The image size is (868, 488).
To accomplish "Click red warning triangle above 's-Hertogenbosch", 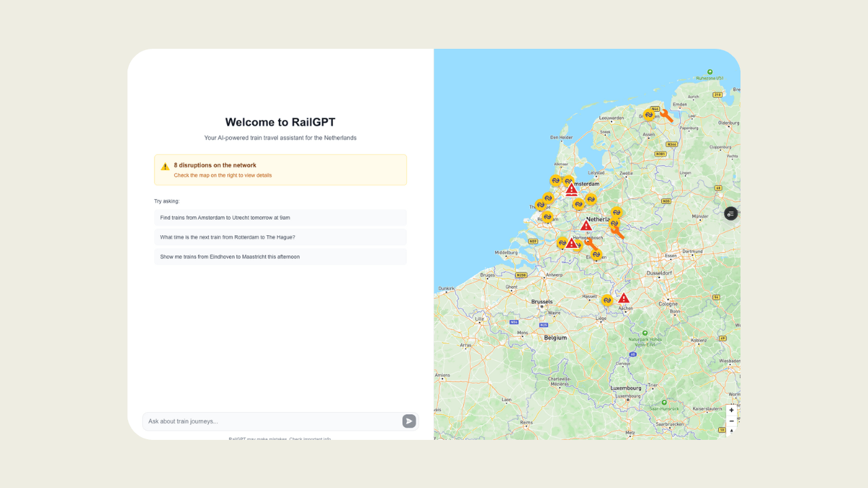I will click(x=586, y=225).
